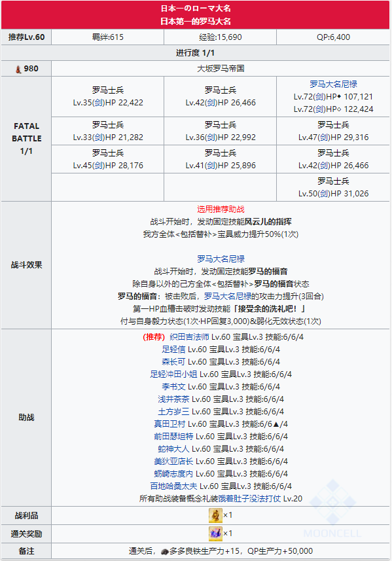Open the 百地哈桑太夫 support servant link

coord(173,486)
